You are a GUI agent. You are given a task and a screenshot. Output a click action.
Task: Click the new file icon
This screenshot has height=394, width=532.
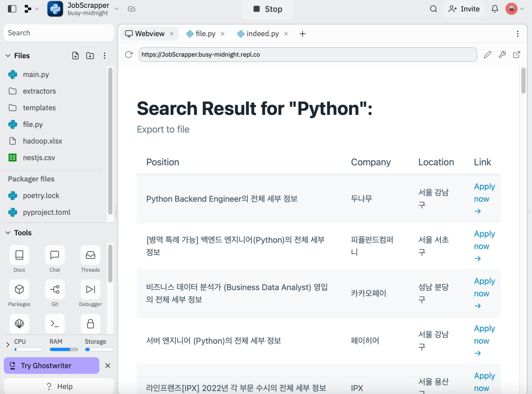(75, 56)
